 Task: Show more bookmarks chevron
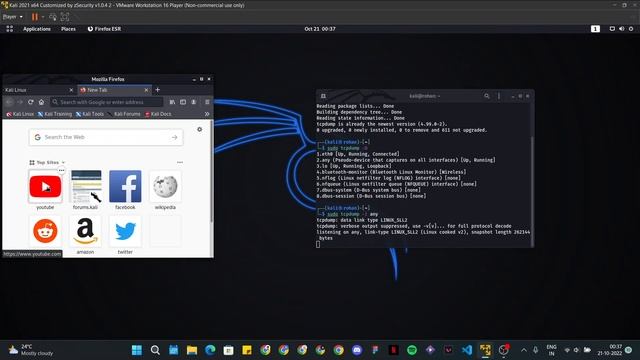[x=207, y=114]
